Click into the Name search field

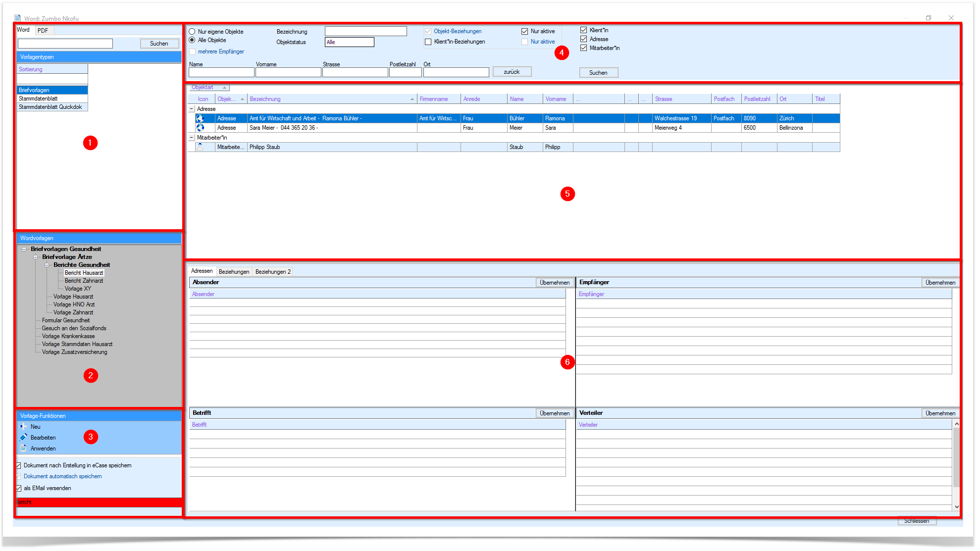pyautogui.click(x=221, y=73)
